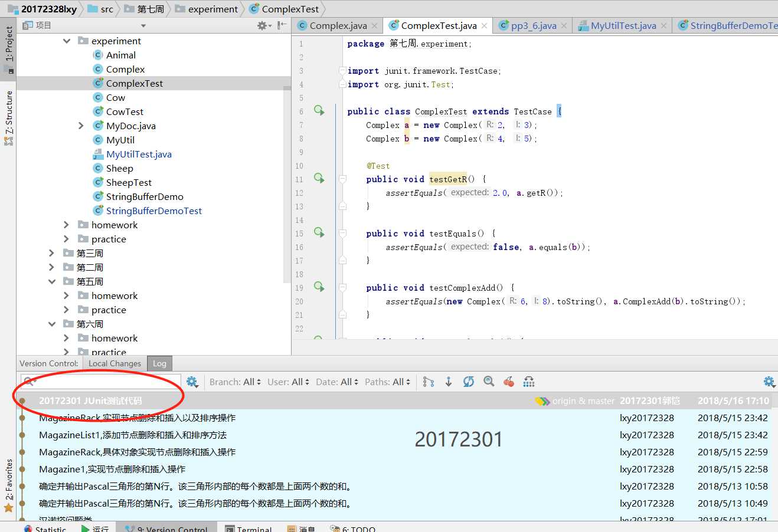This screenshot has height=532, width=778.
Task: Select commit 'MagazineList1,添加节点删除和插入和排序方法'
Action: 394,435
